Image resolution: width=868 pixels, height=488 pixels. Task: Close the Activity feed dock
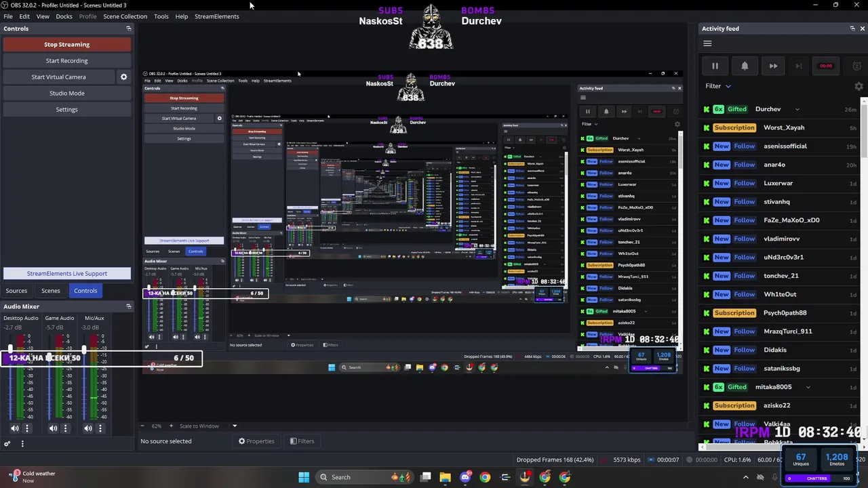point(862,28)
